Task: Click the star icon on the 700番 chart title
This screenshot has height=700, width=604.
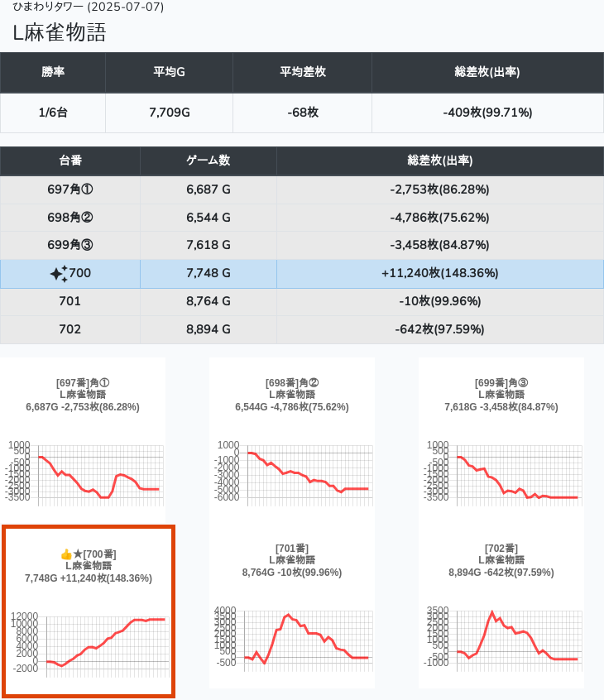Action: click(78, 554)
